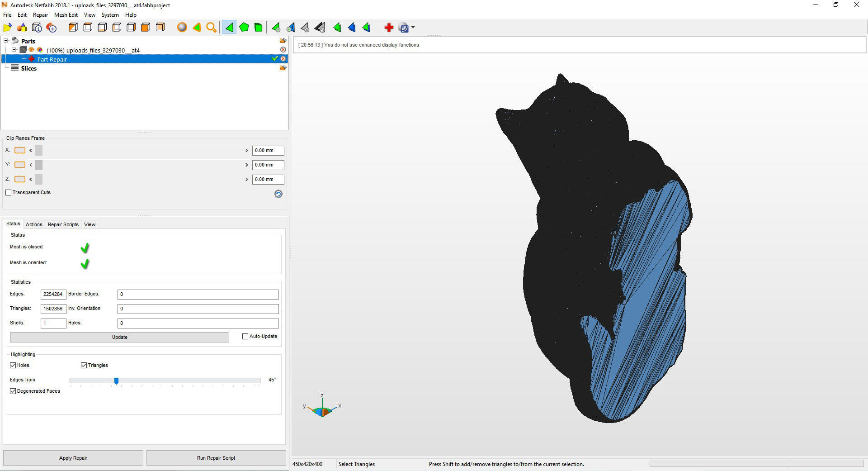Viewport: 868px width, 471px height.
Task: Toggle visibility eye of uploads_files part
Action: point(31,50)
